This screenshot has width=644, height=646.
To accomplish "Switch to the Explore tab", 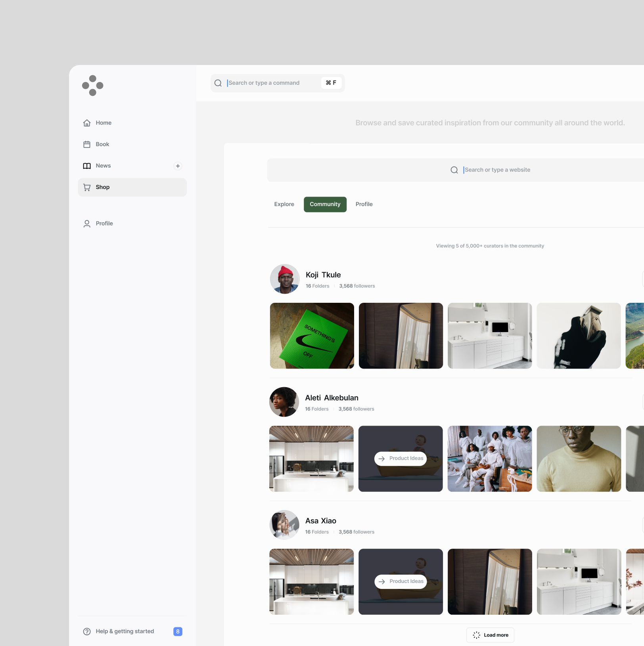I will tap(284, 205).
